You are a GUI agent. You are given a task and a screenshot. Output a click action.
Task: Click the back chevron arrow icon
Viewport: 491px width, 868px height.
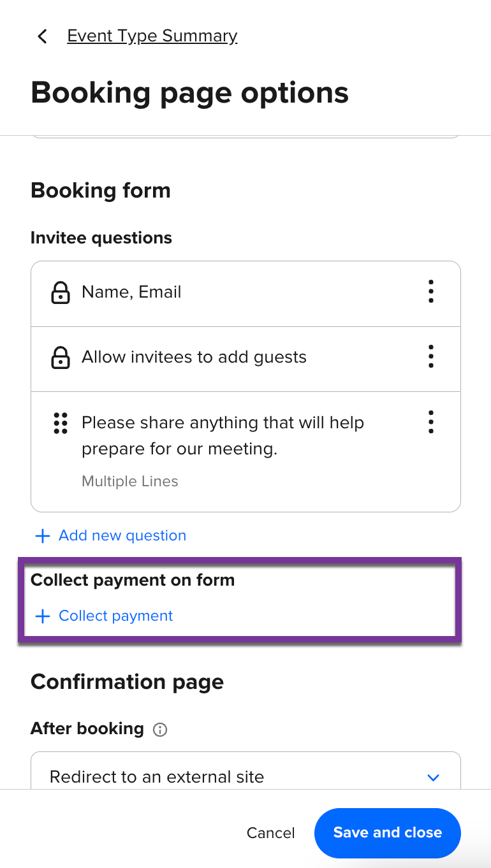[x=43, y=36]
